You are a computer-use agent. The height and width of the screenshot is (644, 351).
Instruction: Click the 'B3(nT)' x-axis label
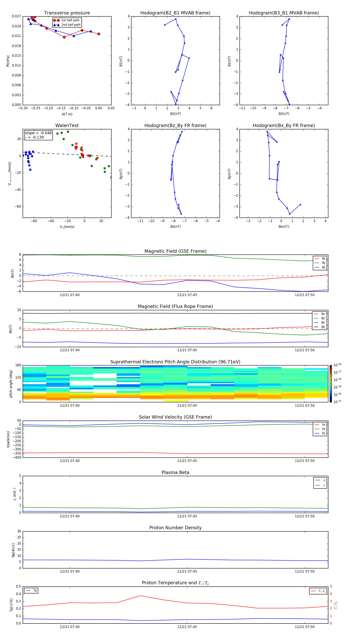[x=284, y=114]
